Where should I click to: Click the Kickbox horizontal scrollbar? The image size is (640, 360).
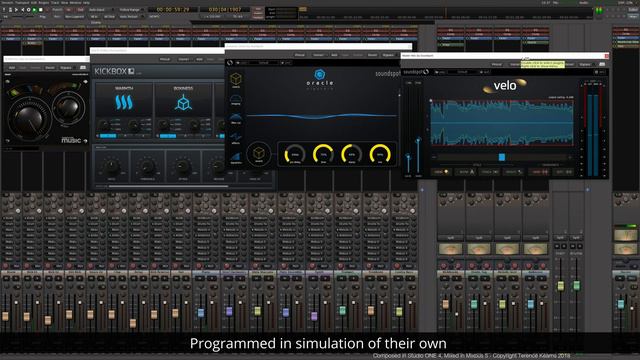tap(168, 186)
